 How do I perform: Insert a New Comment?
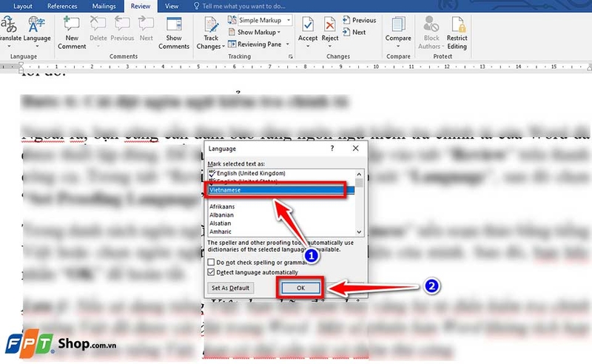coord(71,32)
